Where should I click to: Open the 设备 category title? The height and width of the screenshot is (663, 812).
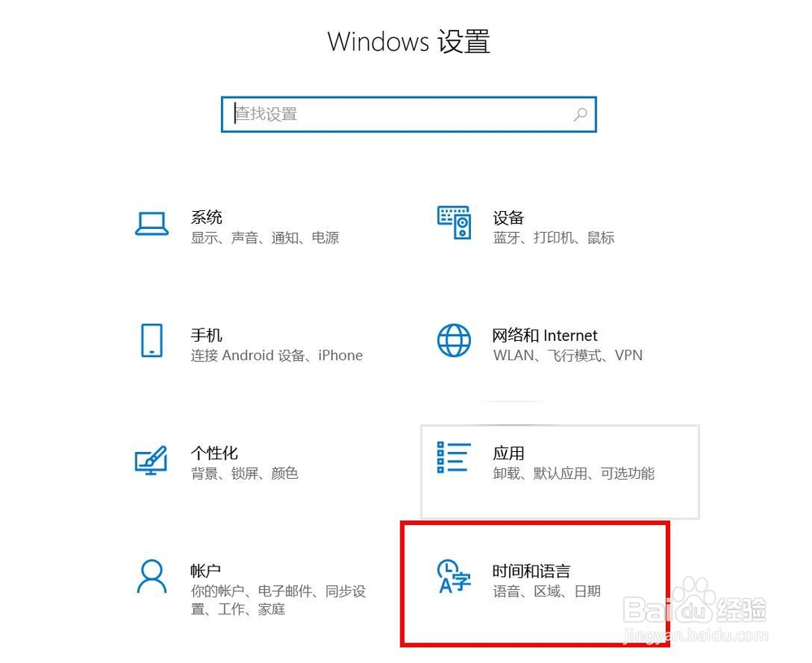coord(508,218)
